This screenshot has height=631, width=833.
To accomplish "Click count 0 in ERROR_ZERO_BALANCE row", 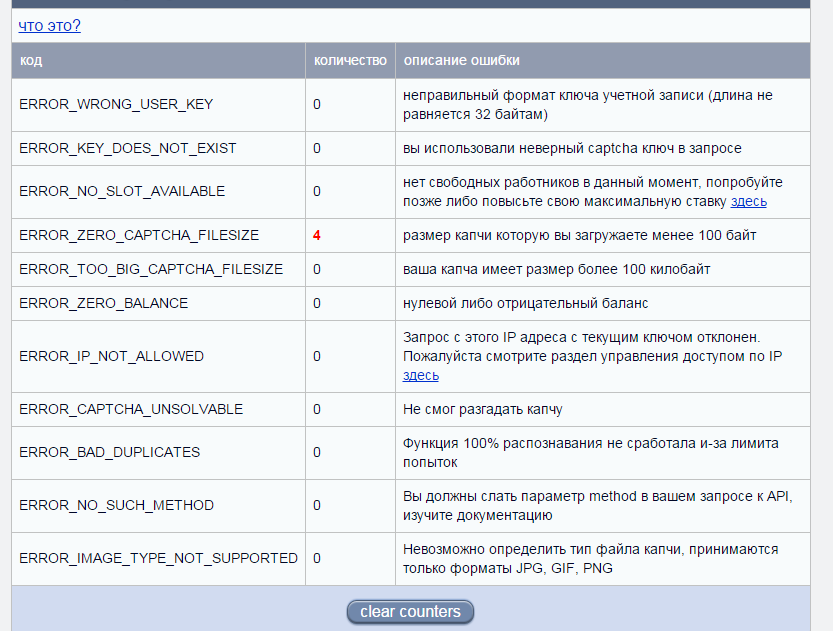I will click(x=317, y=303).
